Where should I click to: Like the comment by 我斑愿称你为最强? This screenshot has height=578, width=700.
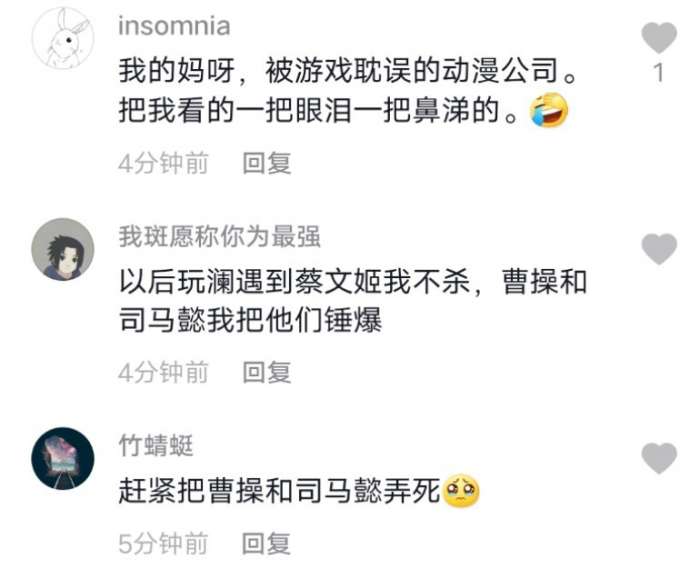[x=659, y=249]
